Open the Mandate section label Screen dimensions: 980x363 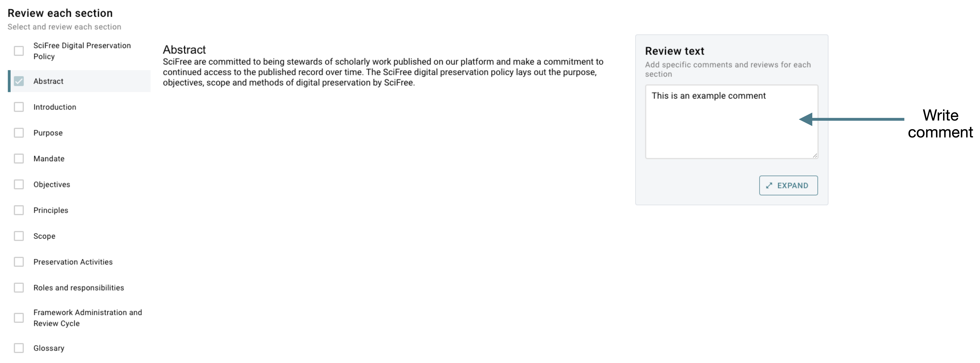49,159
